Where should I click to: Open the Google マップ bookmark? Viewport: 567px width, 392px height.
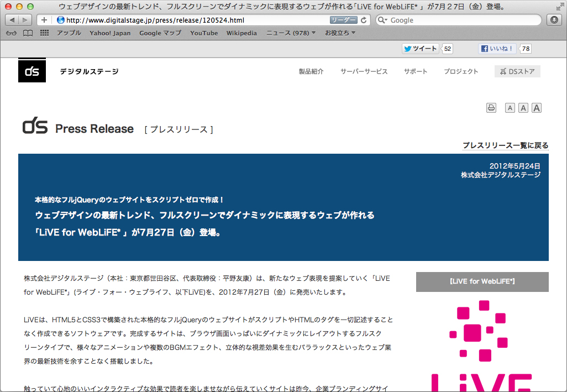[x=160, y=33]
